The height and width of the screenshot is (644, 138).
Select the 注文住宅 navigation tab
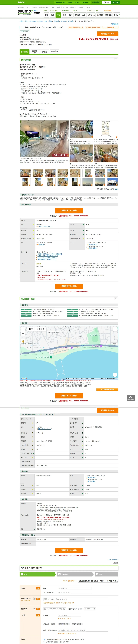pyautogui.click(x=77, y=15)
